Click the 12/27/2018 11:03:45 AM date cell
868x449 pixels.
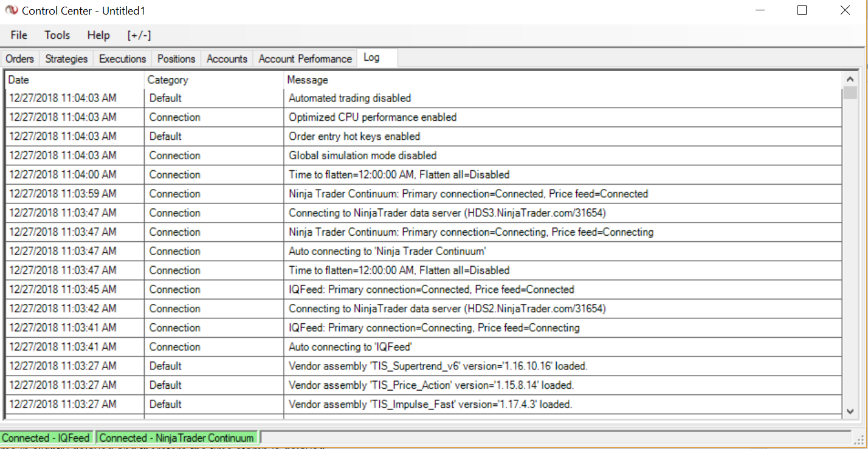(x=63, y=289)
